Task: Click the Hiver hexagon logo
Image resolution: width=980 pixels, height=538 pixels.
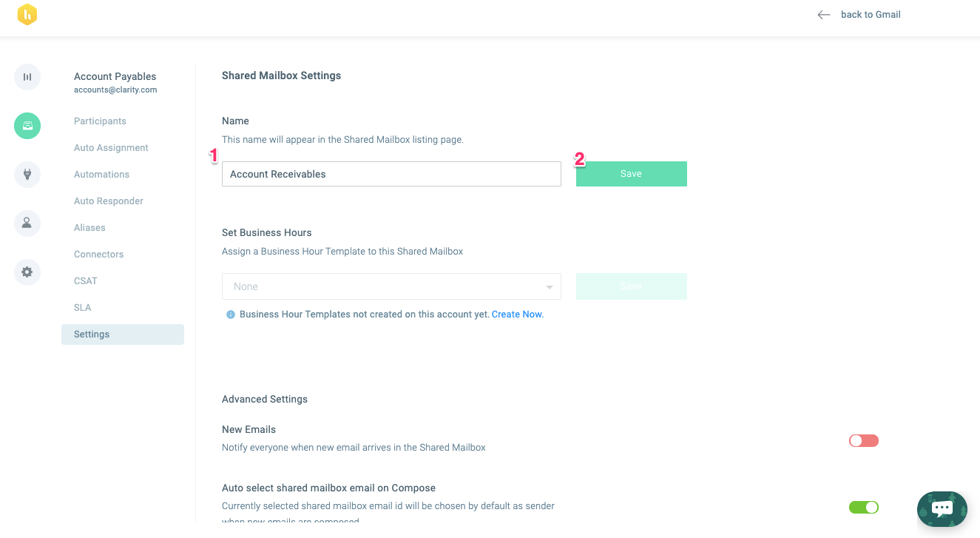Action: coord(27,14)
